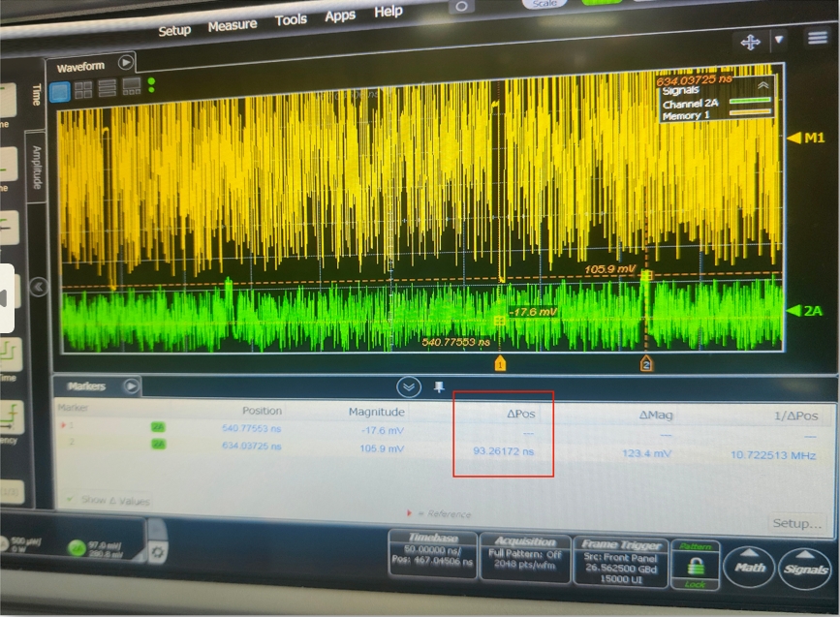Switch to the Amplitude vertical tab
840x617 pixels.
[37, 168]
